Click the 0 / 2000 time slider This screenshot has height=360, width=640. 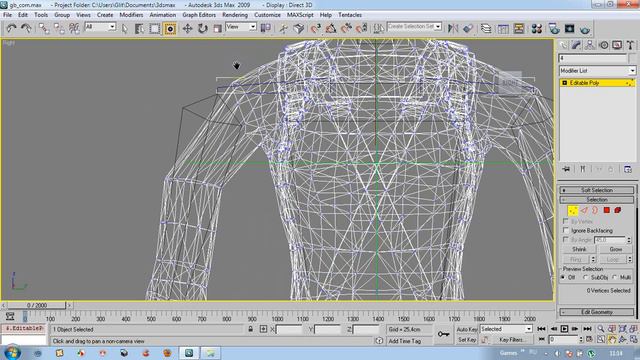tap(37, 305)
